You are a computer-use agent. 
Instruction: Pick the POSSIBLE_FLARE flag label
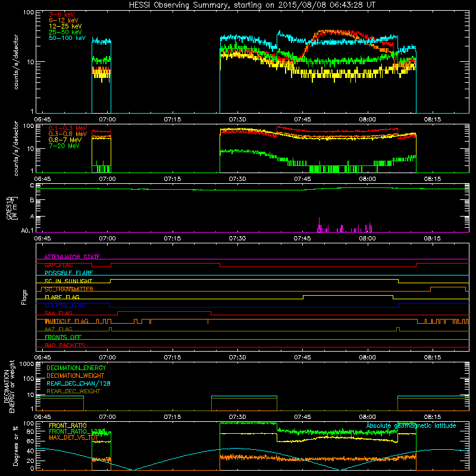click(68, 273)
